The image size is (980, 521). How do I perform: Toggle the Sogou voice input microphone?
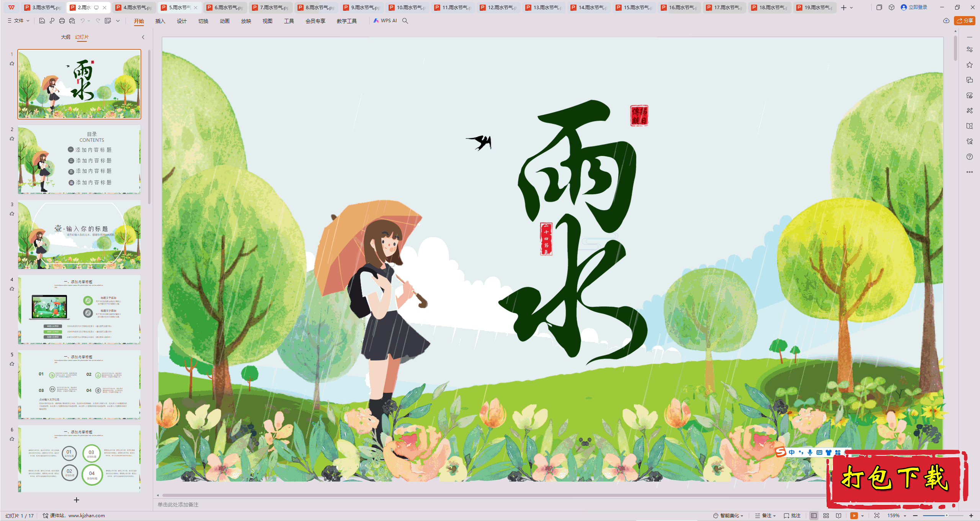point(810,452)
